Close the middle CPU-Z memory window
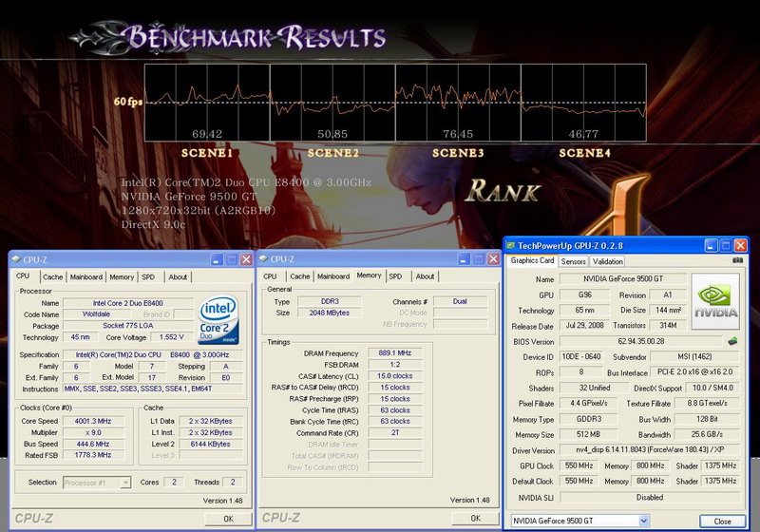Viewport: 760px width, 532px height. pyautogui.click(x=493, y=258)
